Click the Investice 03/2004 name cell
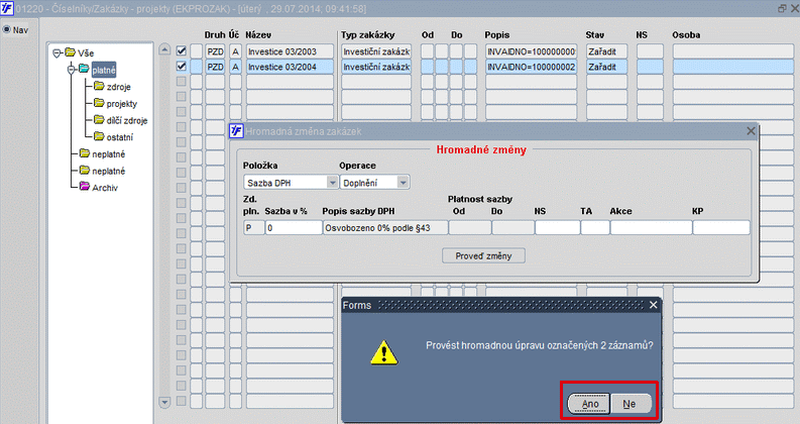This screenshot has width=800, height=424. 290,67
